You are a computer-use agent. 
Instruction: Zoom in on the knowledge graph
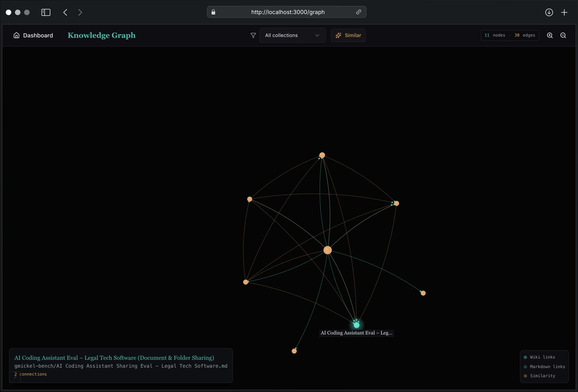[x=550, y=35]
